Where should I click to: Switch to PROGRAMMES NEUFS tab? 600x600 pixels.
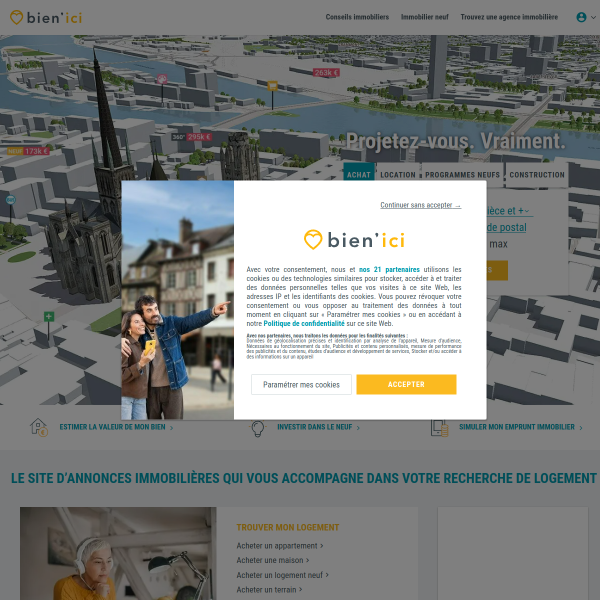tap(462, 174)
